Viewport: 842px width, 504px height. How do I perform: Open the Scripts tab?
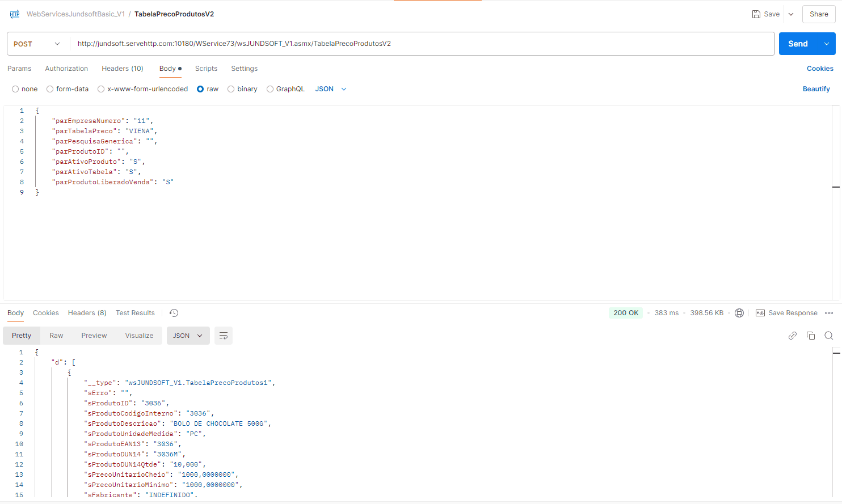pos(206,69)
